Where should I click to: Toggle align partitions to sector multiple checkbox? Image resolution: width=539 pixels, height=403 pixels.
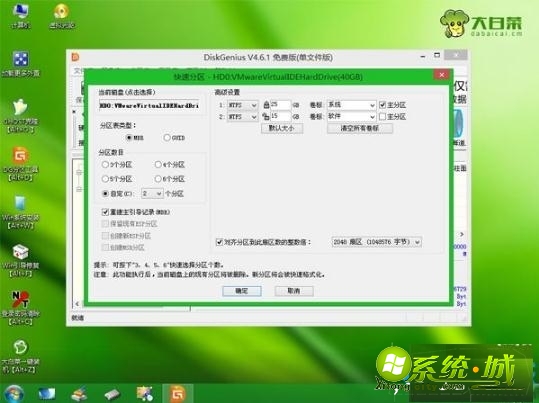219,242
